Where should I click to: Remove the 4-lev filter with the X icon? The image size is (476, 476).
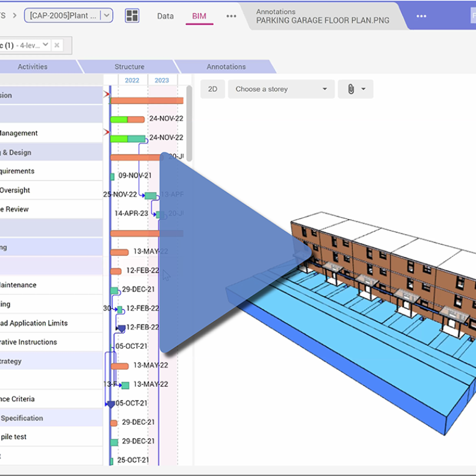[x=57, y=45]
